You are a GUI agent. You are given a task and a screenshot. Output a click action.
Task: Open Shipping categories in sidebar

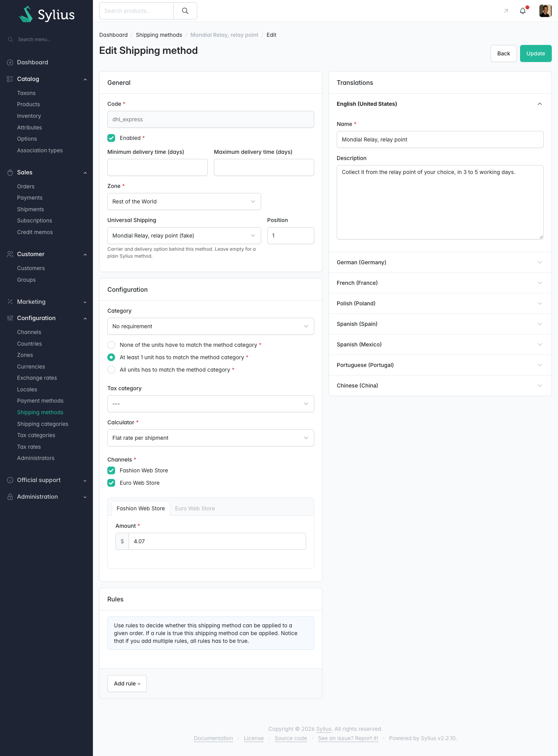(43, 424)
